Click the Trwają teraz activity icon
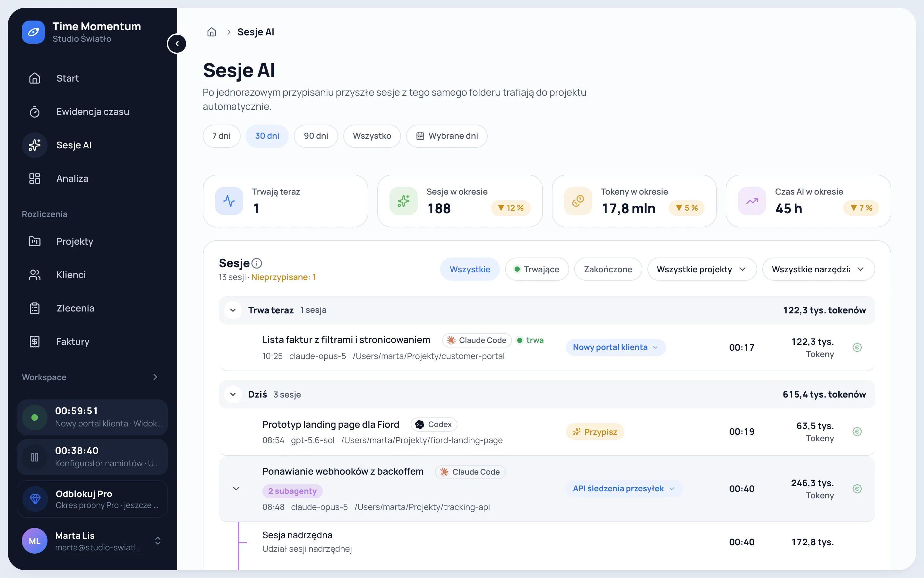This screenshot has width=924, height=578. point(229,201)
